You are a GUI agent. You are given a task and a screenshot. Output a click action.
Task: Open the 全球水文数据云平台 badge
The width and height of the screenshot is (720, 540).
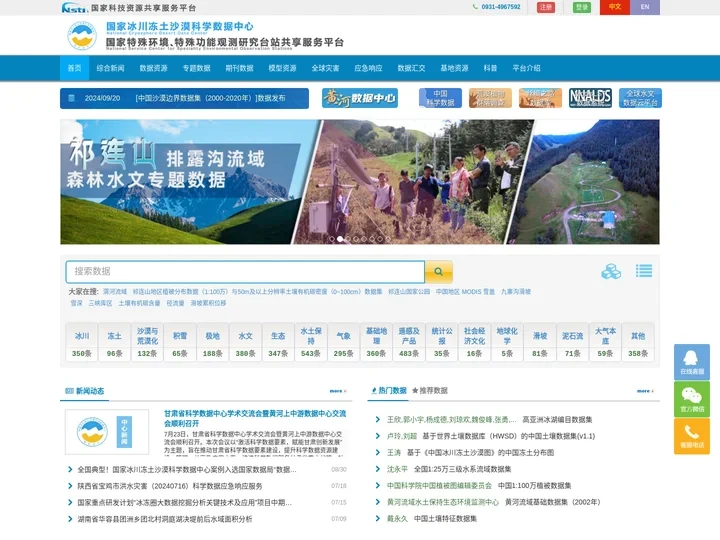click(640, 98)
